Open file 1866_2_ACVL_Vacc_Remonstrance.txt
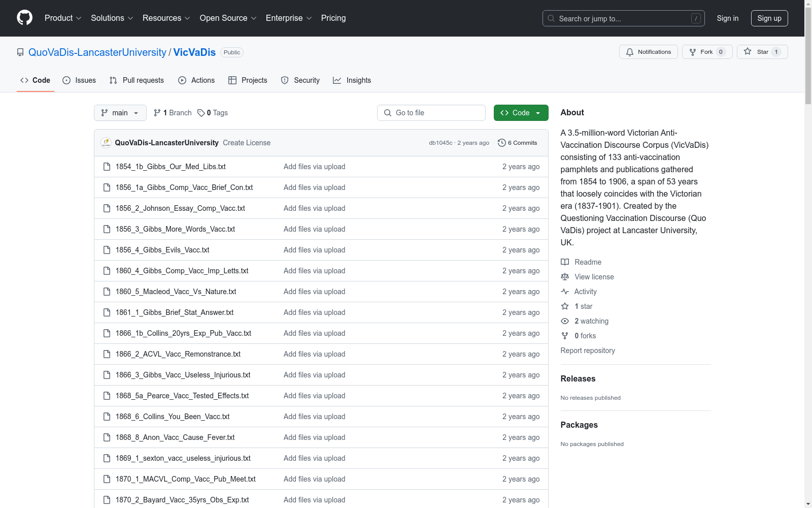Image resolution: width=812 pixels, height=508 pixels. coord(178,354)
